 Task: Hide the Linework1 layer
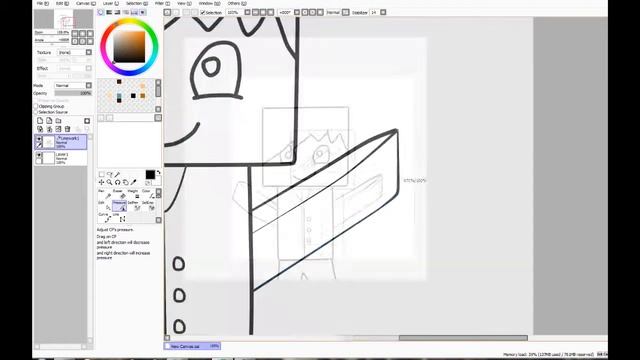click(39, 139)
